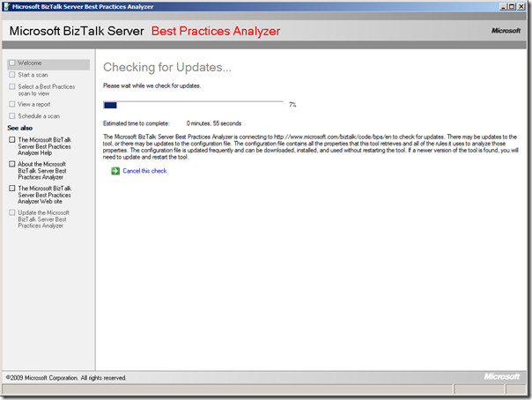
Task: Open the Welcome page
Action: [30, 63]
